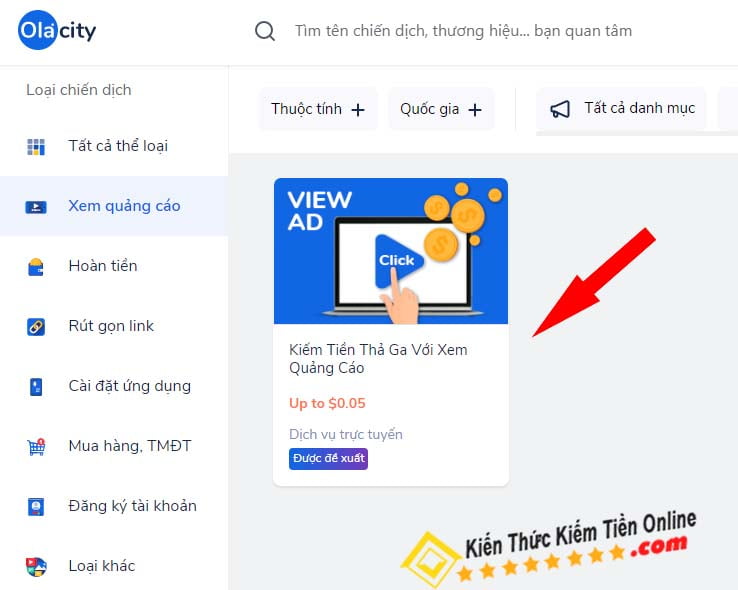Open Kiếm Tiền Thả Ga campaign title
This screenshot has width=738, height=590.
pos(378,359)
